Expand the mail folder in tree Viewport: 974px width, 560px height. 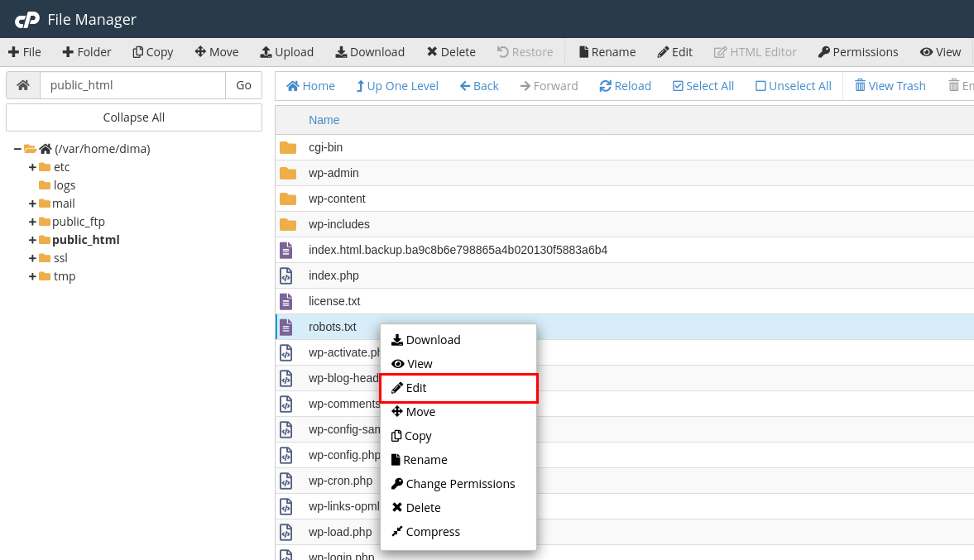tap(32, 203)
